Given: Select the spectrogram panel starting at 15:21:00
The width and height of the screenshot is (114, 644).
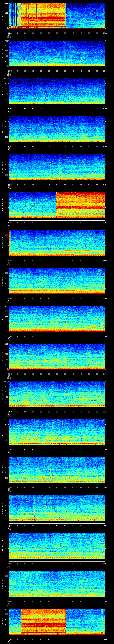Looking at the screenshot, I should pos(57,280).
